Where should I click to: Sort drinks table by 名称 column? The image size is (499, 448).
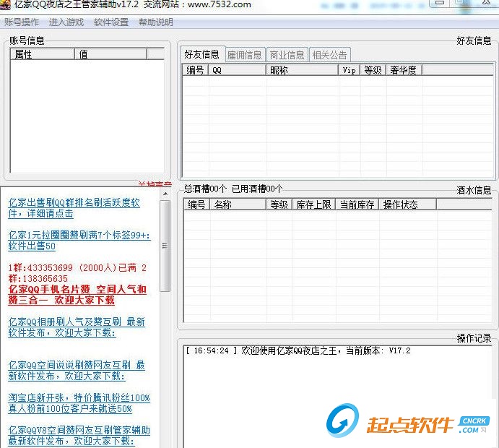pyautogui.click(x=238, y=204)
